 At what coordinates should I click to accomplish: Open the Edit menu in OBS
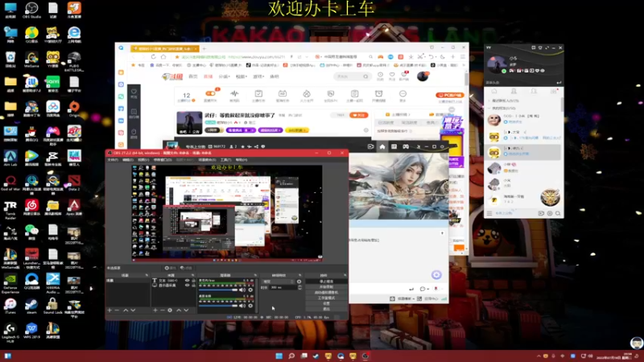pos(128,159)
